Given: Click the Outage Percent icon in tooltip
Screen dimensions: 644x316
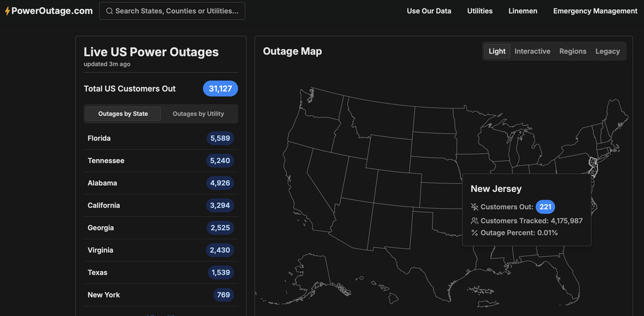Looking at the screenshot, I should (x=475, y=233).
